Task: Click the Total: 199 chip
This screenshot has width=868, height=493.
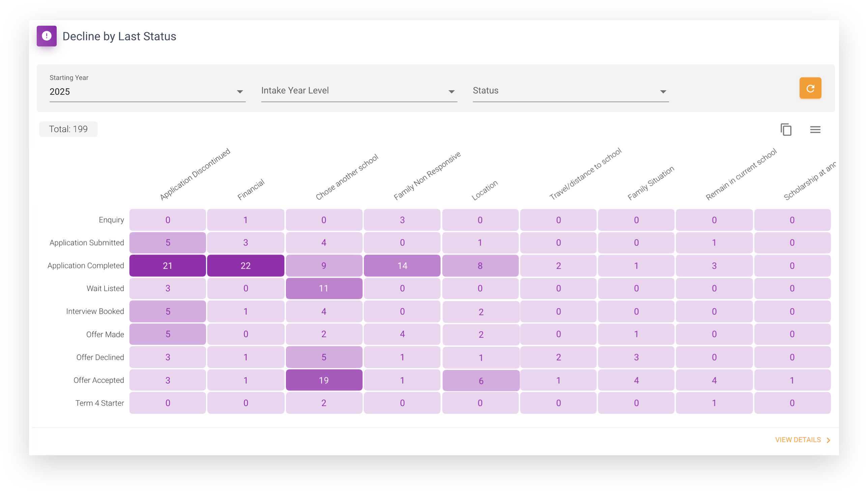Action: coord(68,129)
